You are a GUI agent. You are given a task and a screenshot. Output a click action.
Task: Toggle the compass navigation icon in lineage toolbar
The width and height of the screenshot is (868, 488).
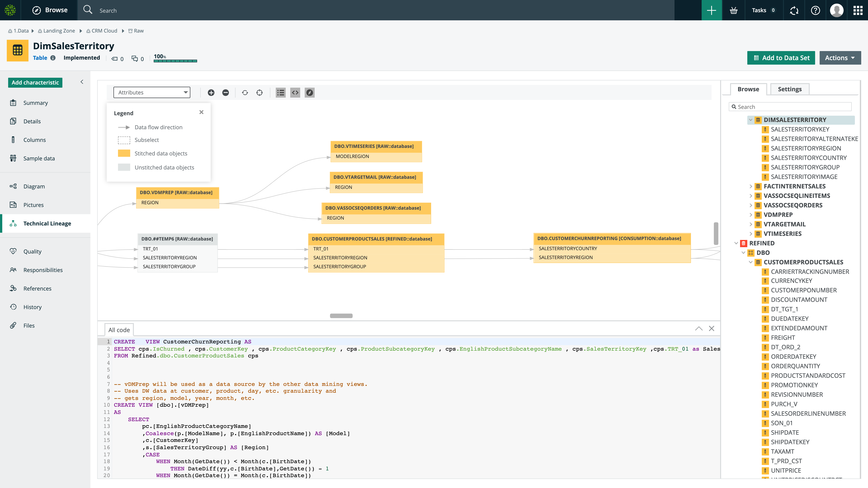click(310, 93)
